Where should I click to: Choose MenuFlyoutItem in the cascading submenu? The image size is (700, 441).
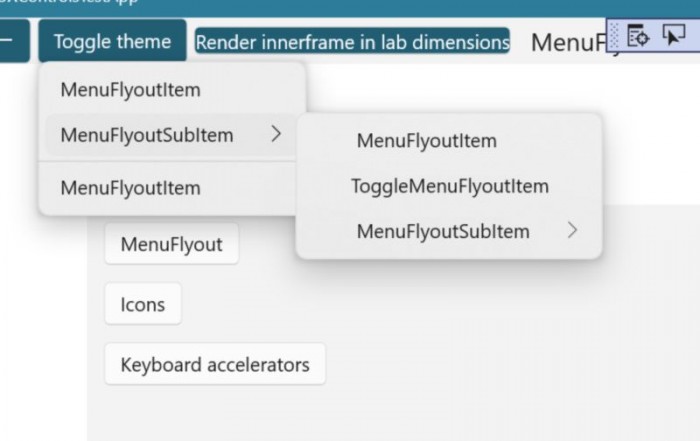pyautogui.click(x=426, y=141)
